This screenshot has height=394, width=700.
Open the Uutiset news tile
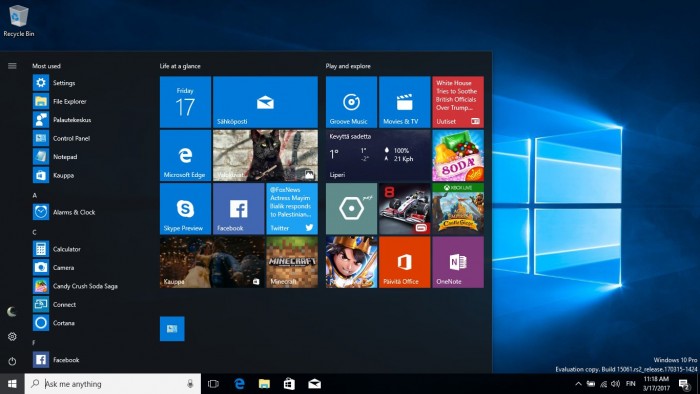(458, 102)
